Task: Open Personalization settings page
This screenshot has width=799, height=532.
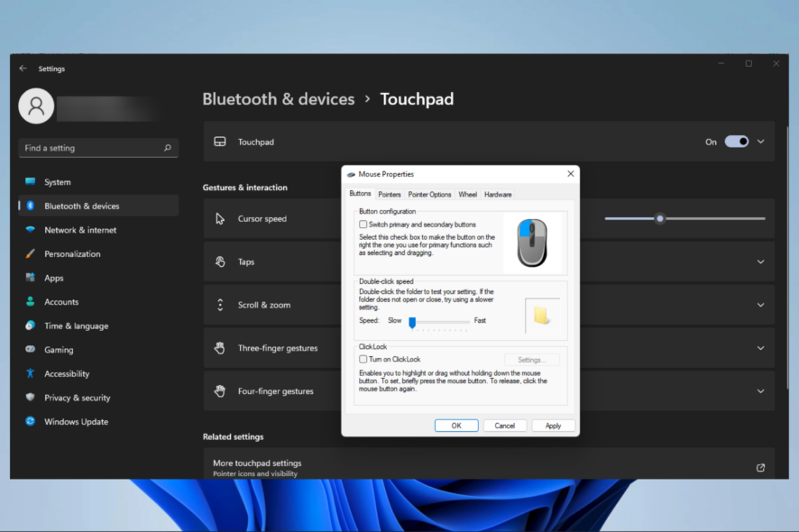Action: [x=98, y=253]
